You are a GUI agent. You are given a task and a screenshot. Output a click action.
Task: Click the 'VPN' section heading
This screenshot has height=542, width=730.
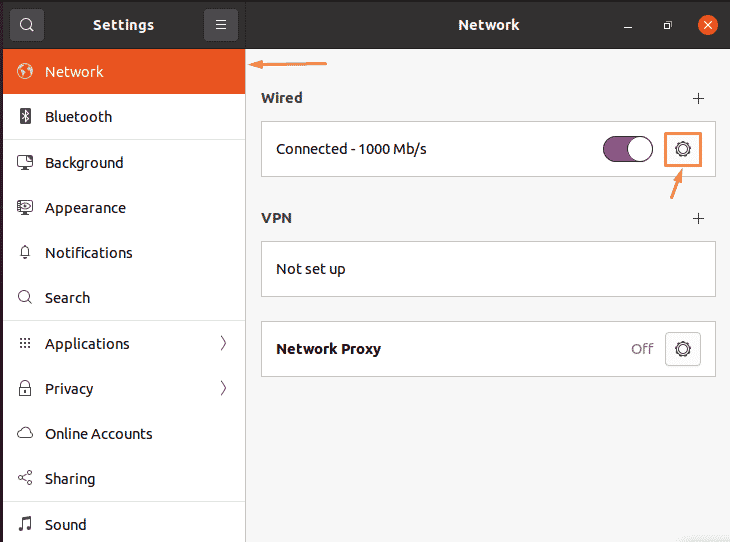(x=276, y=218)
